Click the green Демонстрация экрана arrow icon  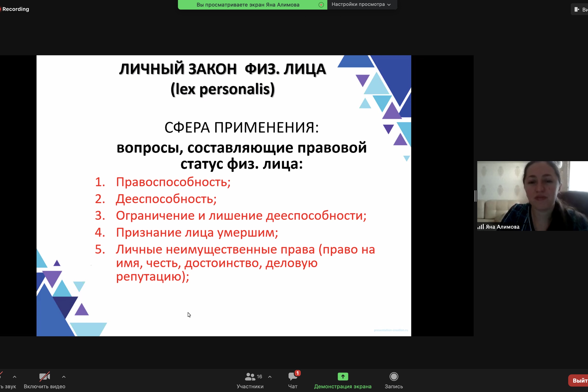coord(343,377)
